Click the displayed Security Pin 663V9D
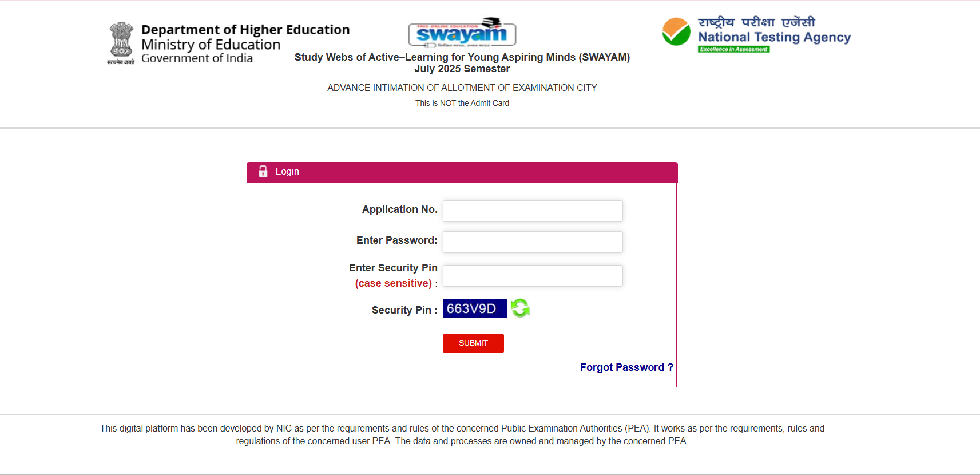Screen dimensions: 980x475 [474, 308]
